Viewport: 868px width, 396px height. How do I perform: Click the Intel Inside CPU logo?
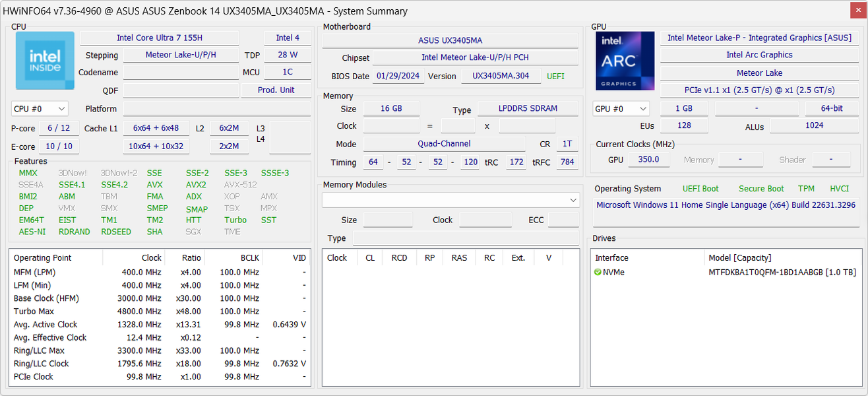pyautogui.click(x=45, y=61)
